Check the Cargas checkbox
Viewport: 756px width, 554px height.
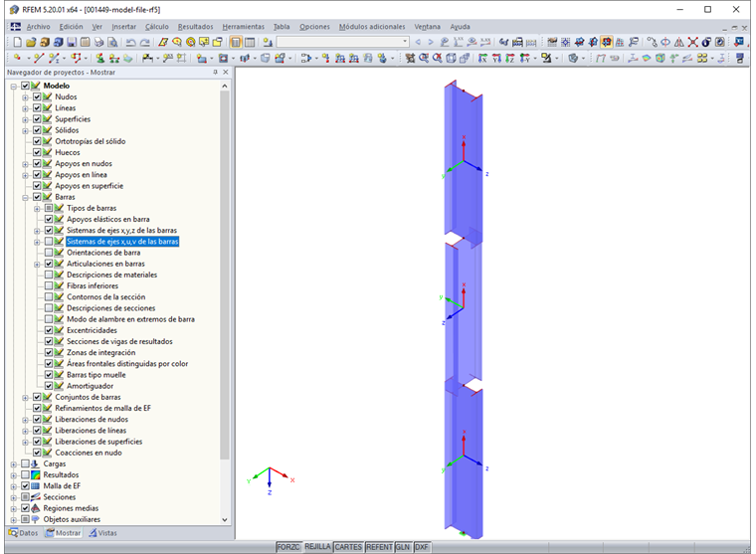(25, 463)
